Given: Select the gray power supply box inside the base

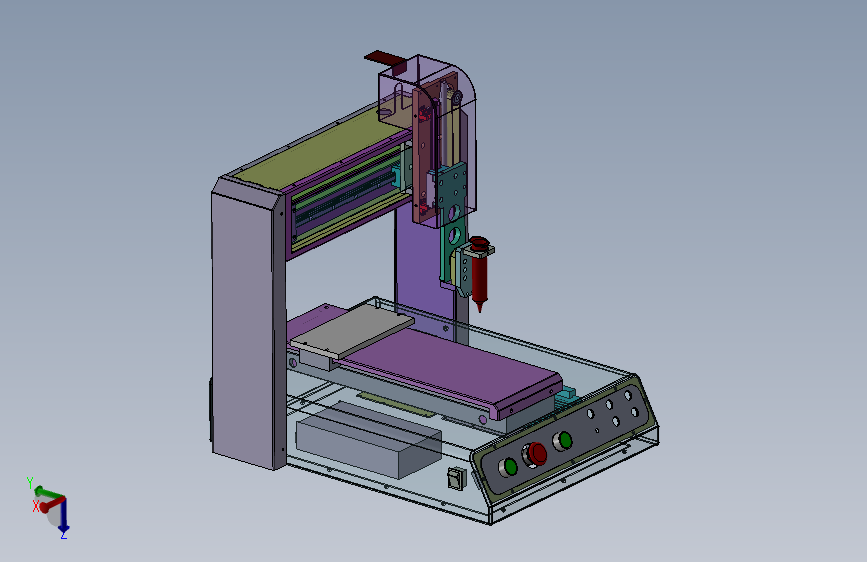Looking at the screenshot, I should [x=369, y=440].
